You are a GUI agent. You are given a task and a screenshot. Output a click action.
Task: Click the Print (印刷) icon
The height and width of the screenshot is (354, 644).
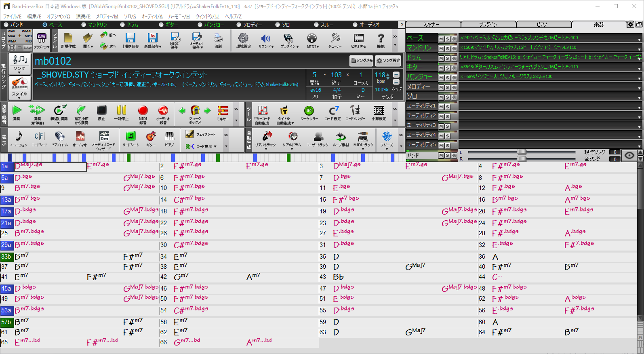tap(218, 40)
